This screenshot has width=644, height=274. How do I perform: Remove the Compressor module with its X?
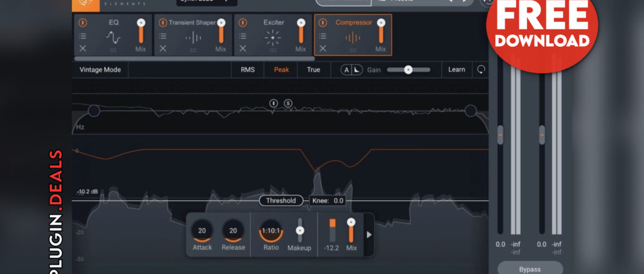click(x=323, y=48)
